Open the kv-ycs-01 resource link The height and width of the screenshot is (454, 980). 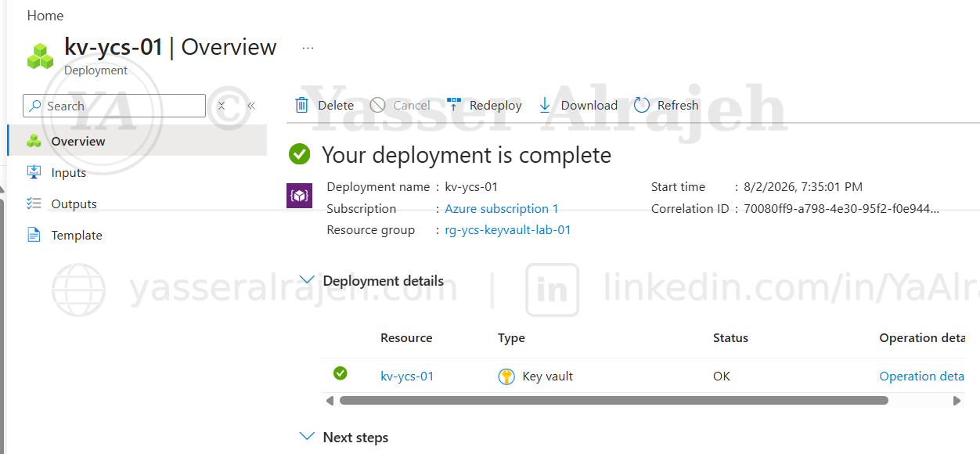point(407,377)
